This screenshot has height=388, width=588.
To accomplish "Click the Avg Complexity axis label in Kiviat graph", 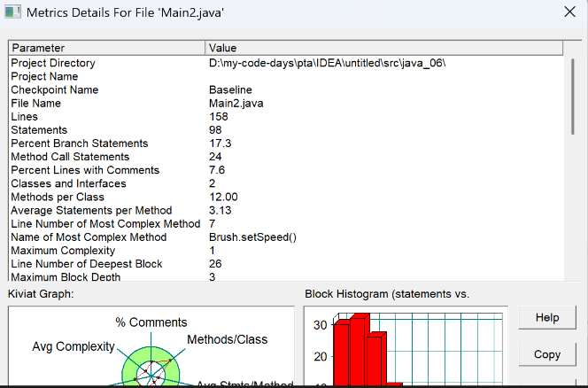I will (x=73, y=346).
